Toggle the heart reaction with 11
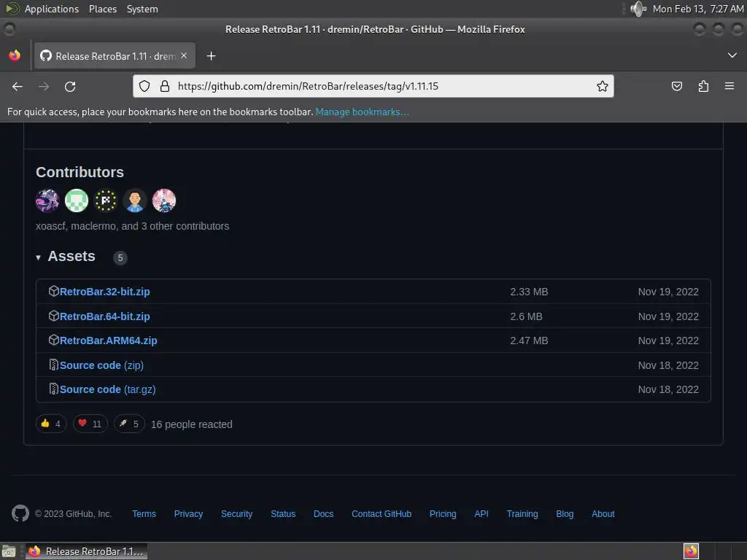Viewport: 747px width, 560px height. (90, 424)
